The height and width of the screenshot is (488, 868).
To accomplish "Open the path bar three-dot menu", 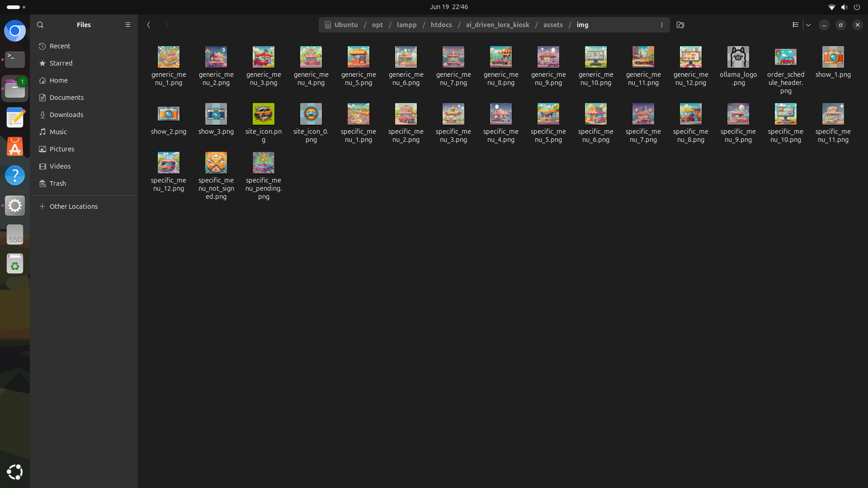I will pyautogui.click(x=662, y=25).
